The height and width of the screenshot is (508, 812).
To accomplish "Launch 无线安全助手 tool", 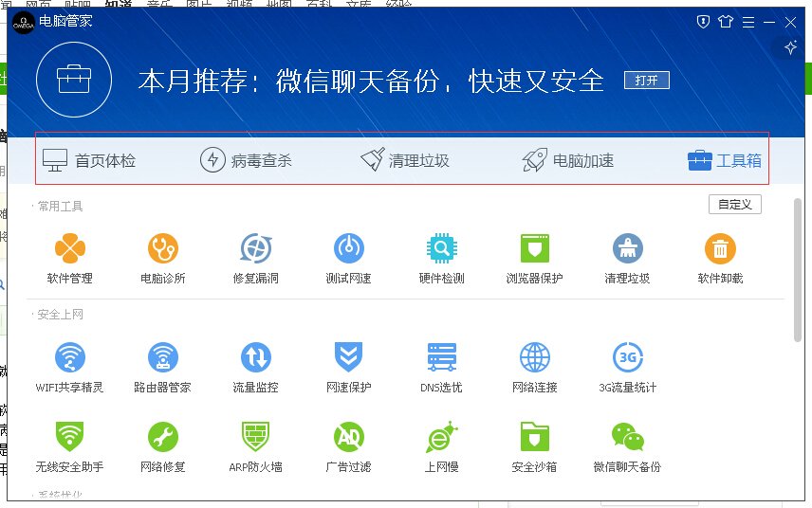I will click(x=70, y=447).
